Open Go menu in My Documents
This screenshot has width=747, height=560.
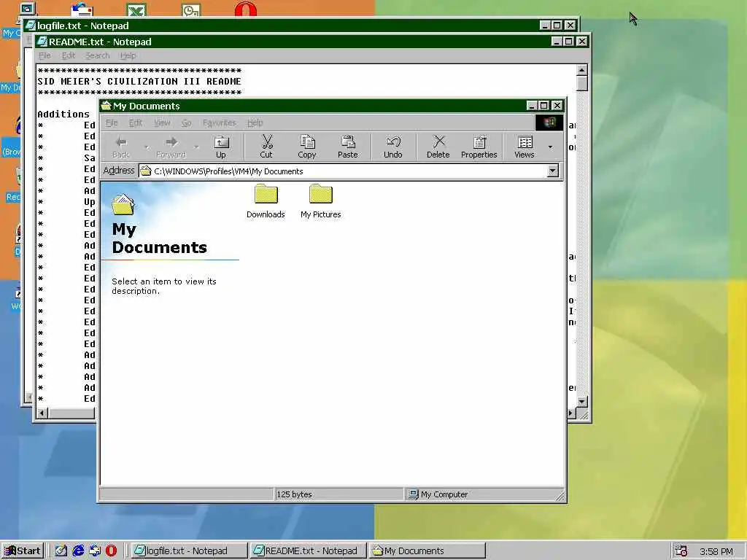186,122
